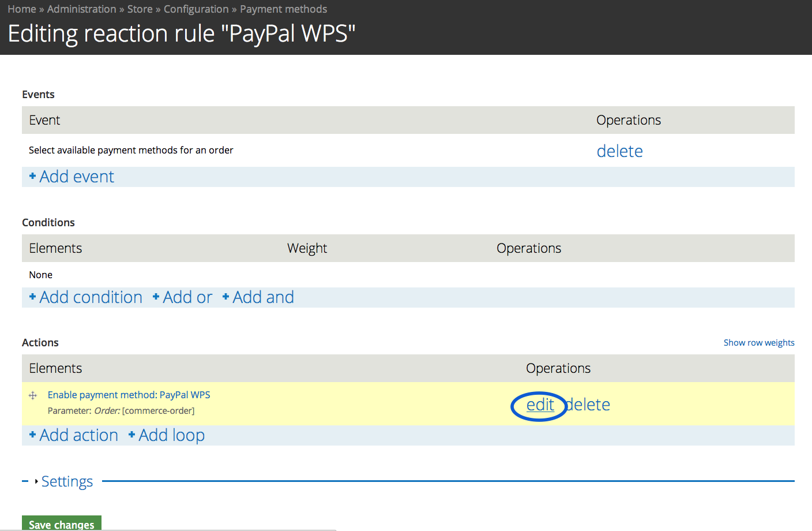Click the Elements header in Conditions table
This screenshot has height=531, width=812.
56,248
